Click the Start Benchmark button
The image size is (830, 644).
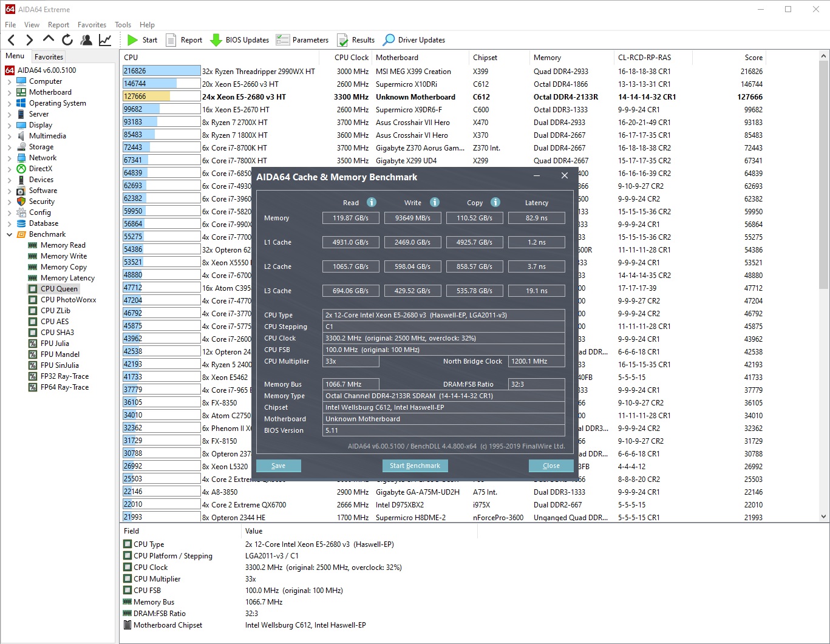415,466
